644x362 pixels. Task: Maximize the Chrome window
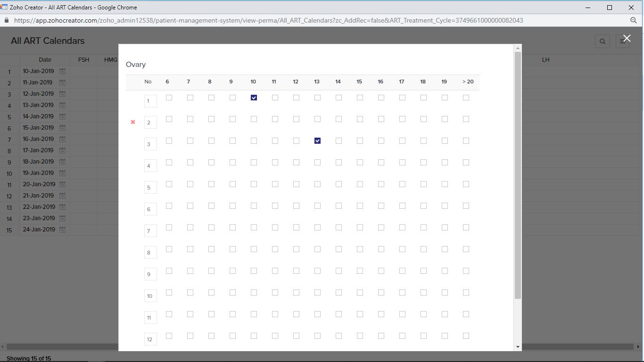pyautogui.click(x=610, y=8)
